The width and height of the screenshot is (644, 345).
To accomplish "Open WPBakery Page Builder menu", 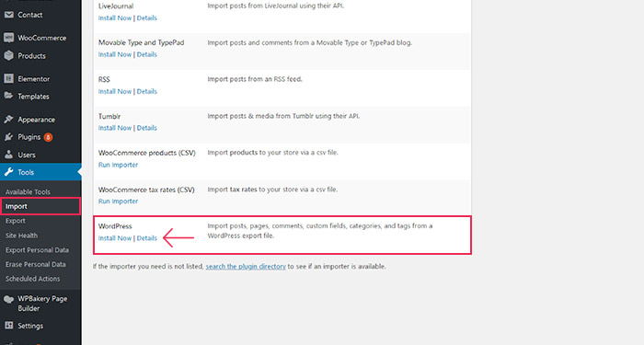I will point(42,304).
